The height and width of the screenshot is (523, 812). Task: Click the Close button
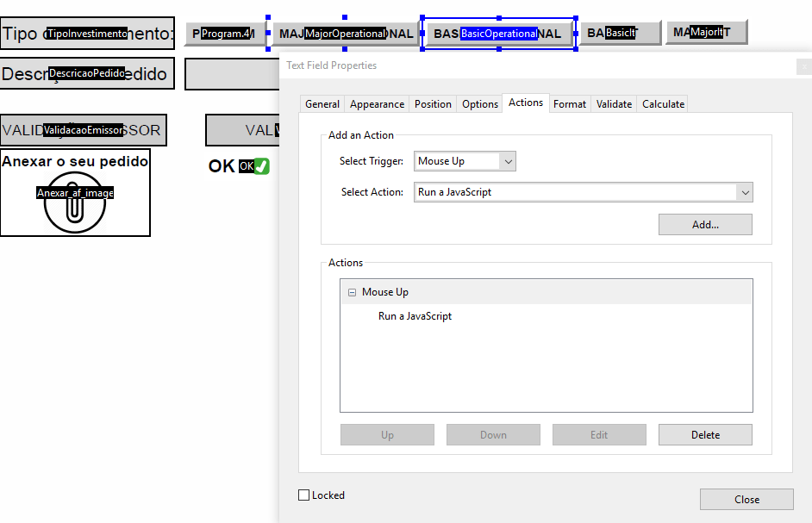(746, 499)
